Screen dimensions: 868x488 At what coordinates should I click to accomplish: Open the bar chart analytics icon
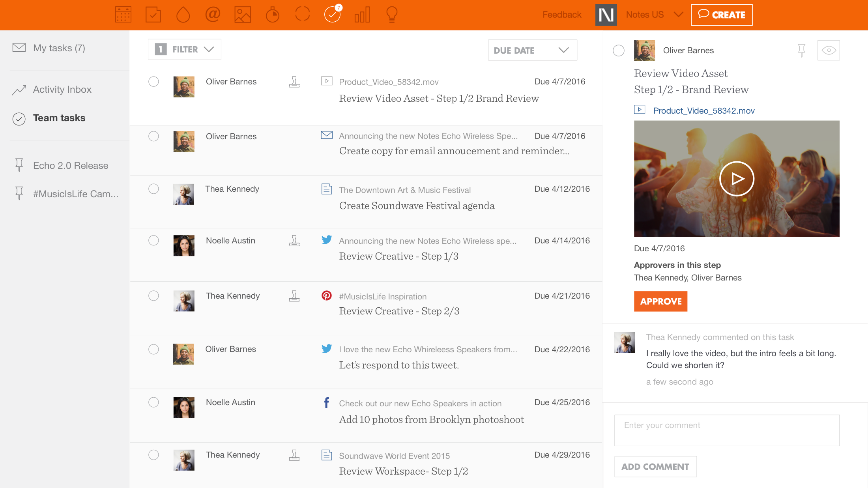362,15
